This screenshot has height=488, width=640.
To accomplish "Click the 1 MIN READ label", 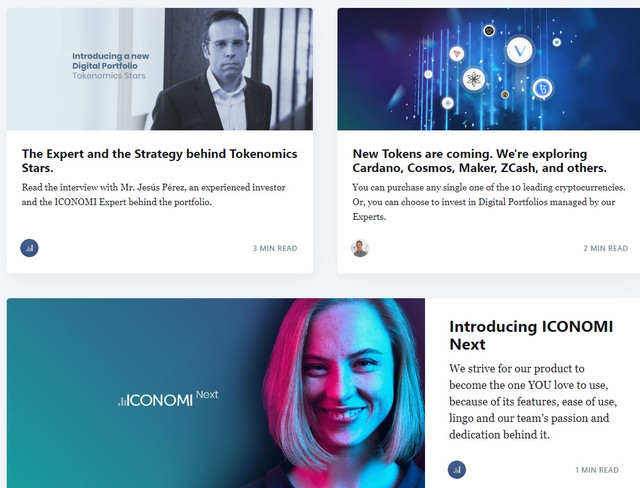I will [x=597, y=470].
